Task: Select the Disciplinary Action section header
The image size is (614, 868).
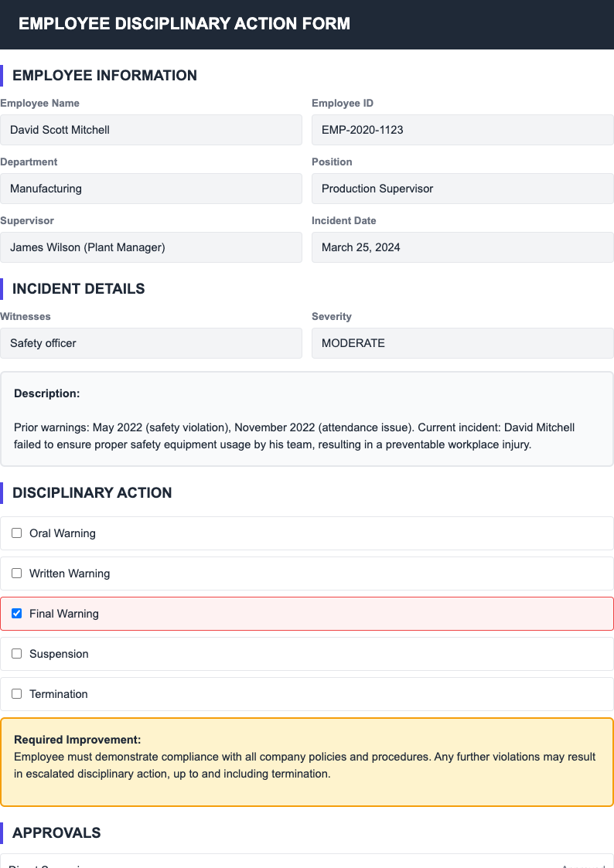Action: [x=90, y=492]
